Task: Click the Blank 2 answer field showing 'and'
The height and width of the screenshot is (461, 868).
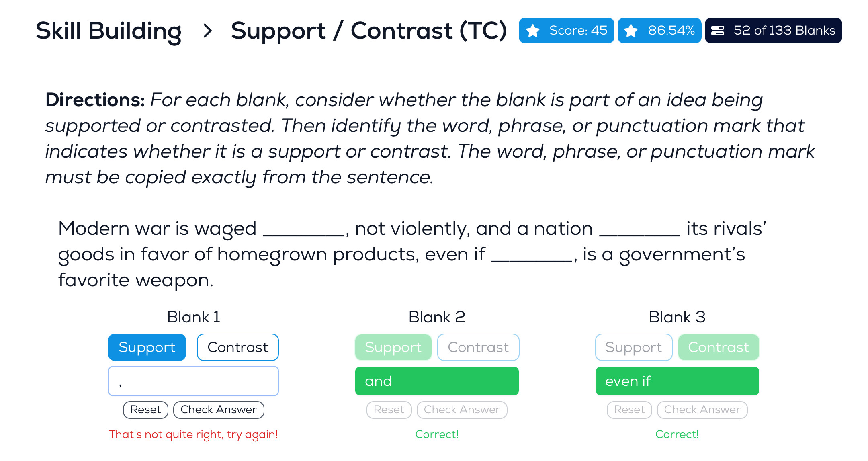Action: click(x=437, y=381)
